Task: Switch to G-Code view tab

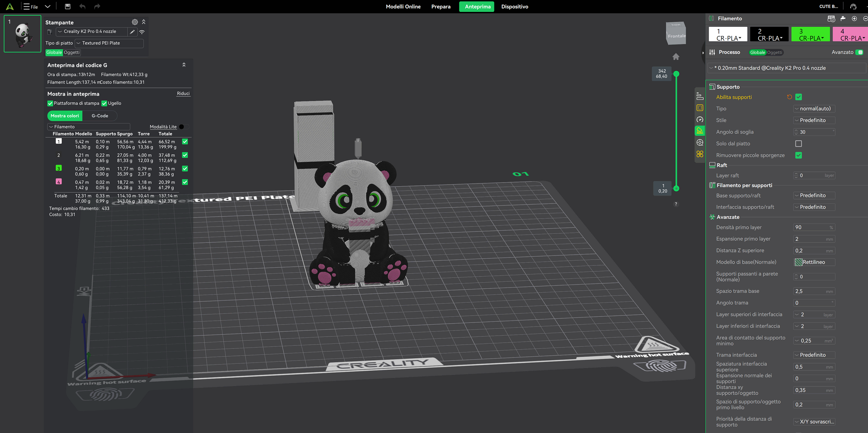Action: [x=100, y=116]
